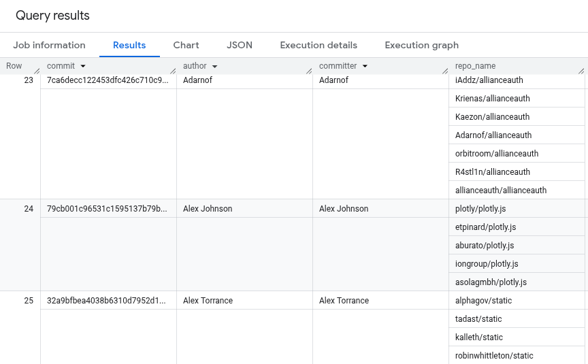Viewport: 588px width, 364px height.
Task: Open the commit column sort dropdown arrow
Action: [x=83, y=66]
